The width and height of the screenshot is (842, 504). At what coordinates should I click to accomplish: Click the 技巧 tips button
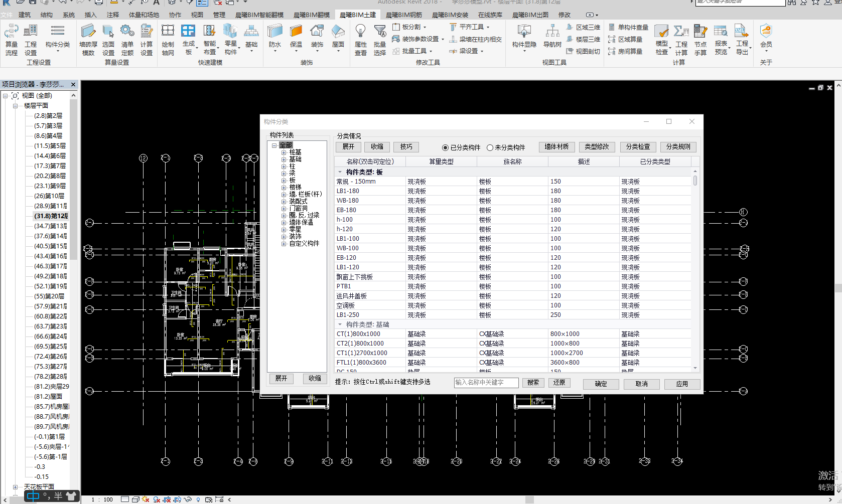pyautogui.click(x=406, y=147)
